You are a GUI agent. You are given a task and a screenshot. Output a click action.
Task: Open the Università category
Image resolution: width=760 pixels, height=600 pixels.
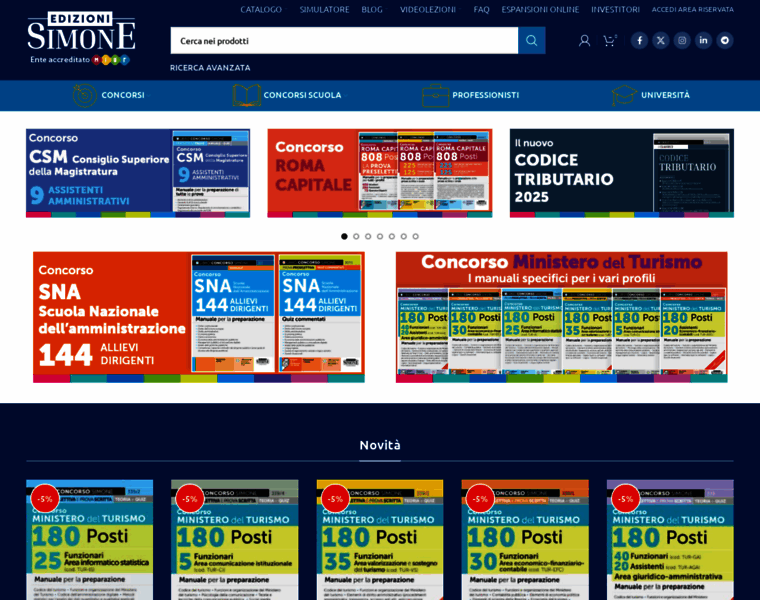click(x=665, y=95)
